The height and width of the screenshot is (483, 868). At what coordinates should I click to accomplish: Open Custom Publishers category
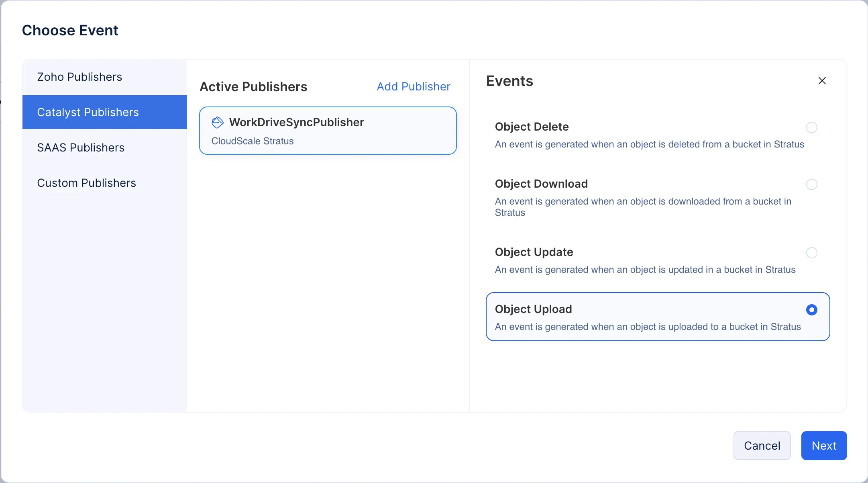tap(86, 183)
